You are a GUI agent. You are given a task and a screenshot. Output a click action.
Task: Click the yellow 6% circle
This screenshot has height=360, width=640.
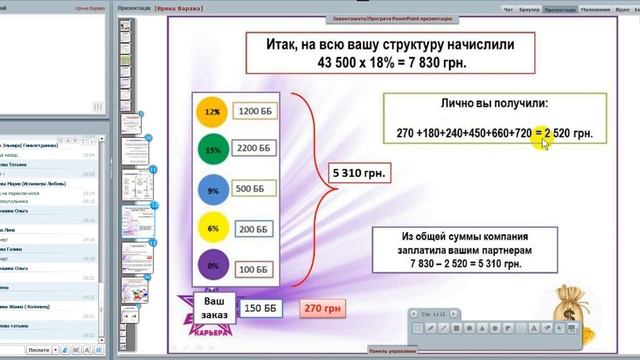[x=213, y=228]
